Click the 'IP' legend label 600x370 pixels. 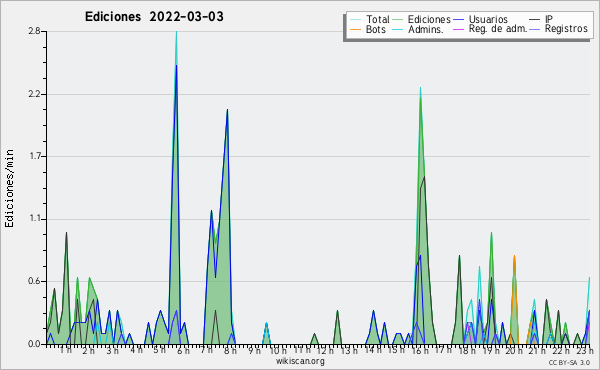coord(549,19)
